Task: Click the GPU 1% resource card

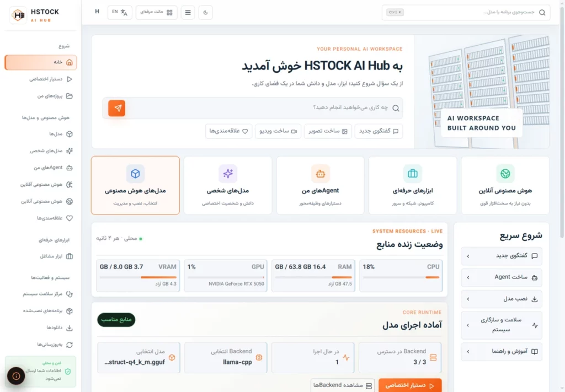Action: [x=226, y=276]
